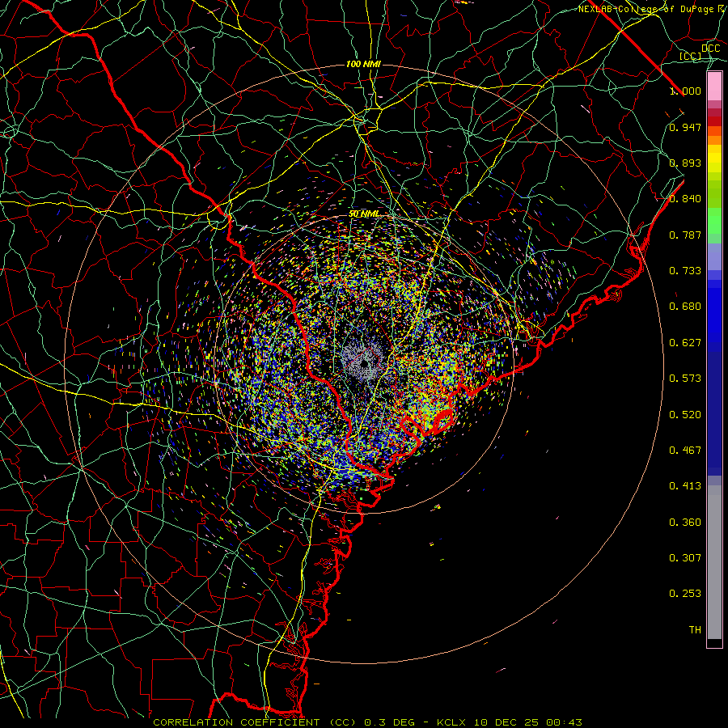Click the 1.000 scale value

coord(685,91)
